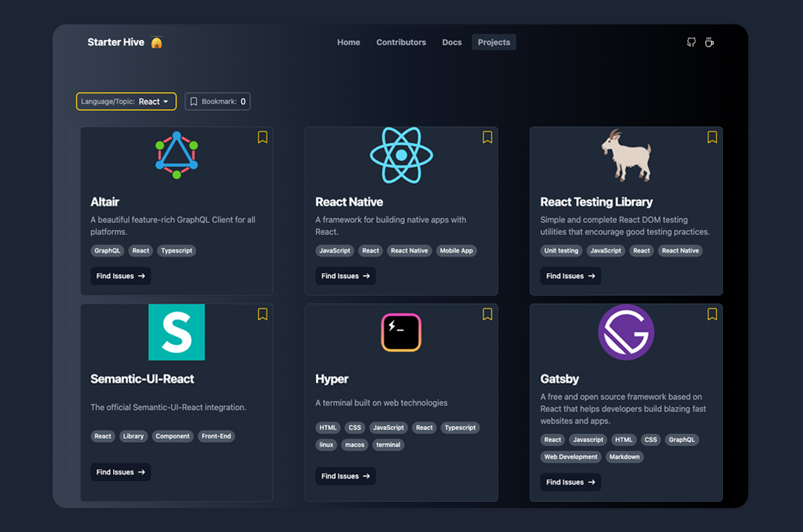Select the terminal tag on Hyper
The height and width of the screenshot is (532, 803).
coord(388,444)
